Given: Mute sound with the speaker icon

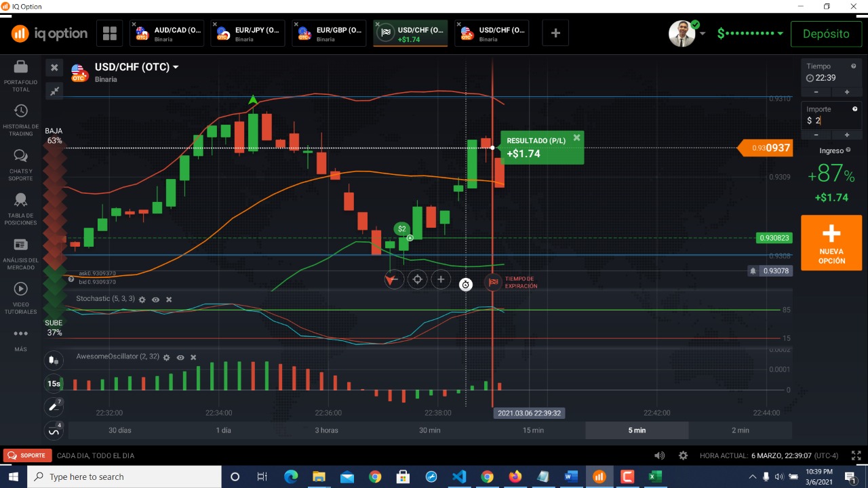Looking at the screenshot, I should pyautogui.click(x=659, y=455).
